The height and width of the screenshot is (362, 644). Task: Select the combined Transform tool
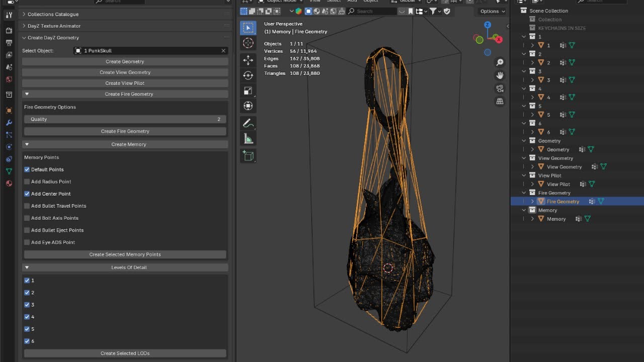pos(248,106)
